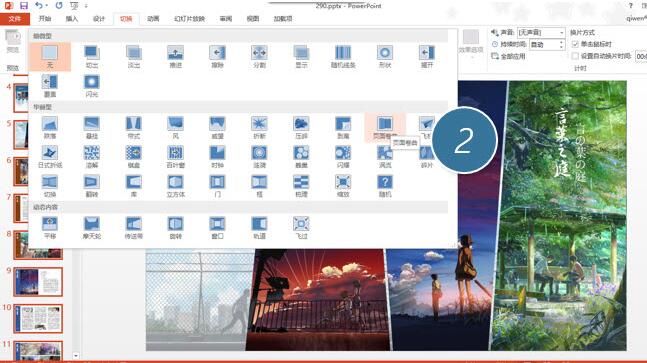Switch to the Home (开始) tab
This screenshot has height=363, width=647.
click(45, 19)
